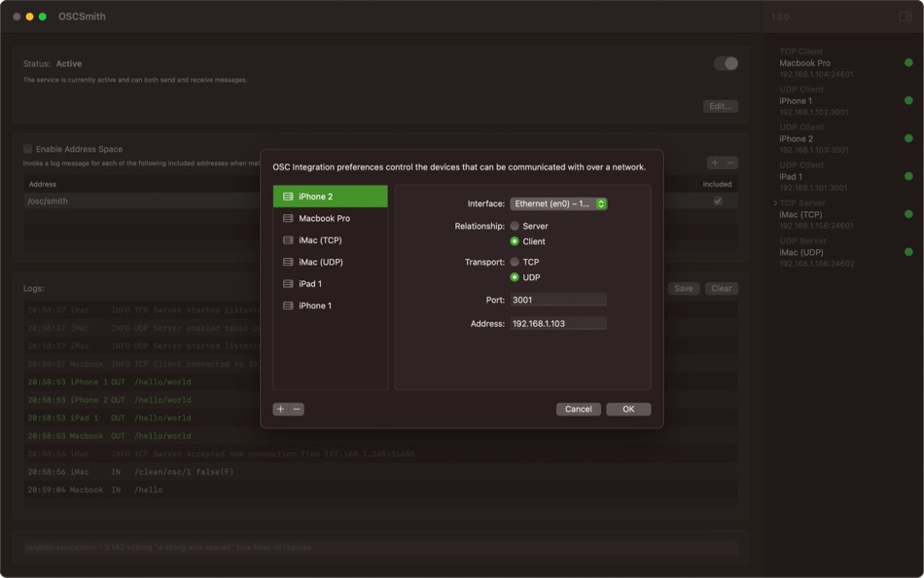Click log row 20:59:04 Macbook IN /hello
The width and height of the screenshot is (924, 578).
[x=380, y=489]
